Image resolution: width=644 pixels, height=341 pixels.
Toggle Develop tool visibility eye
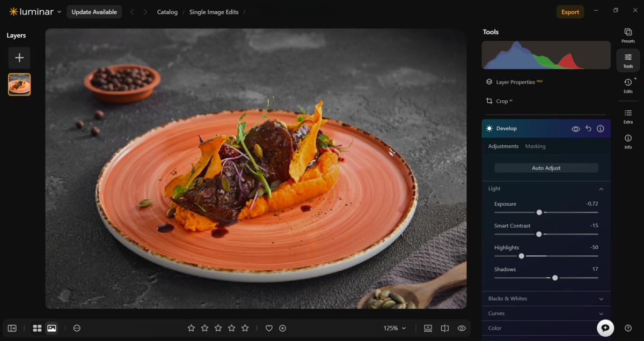pos(576,129)
